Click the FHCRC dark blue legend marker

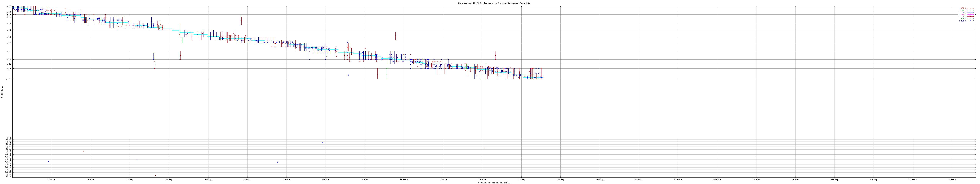971,21
